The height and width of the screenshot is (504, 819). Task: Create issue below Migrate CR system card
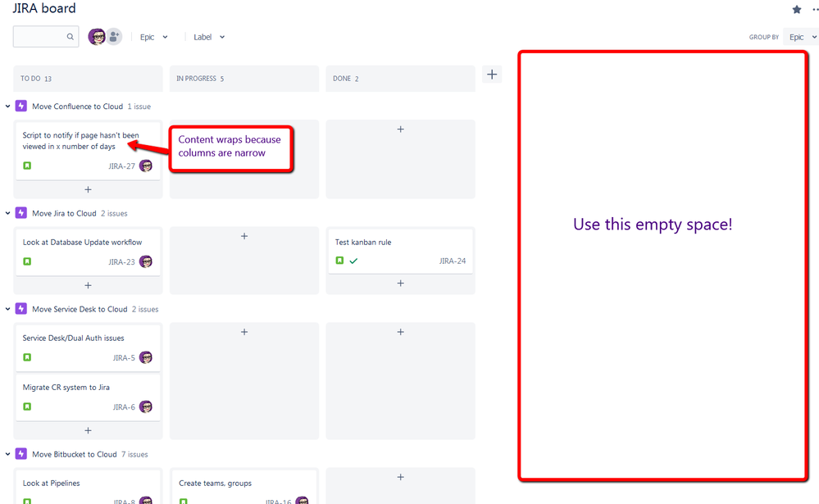[88, 430]
